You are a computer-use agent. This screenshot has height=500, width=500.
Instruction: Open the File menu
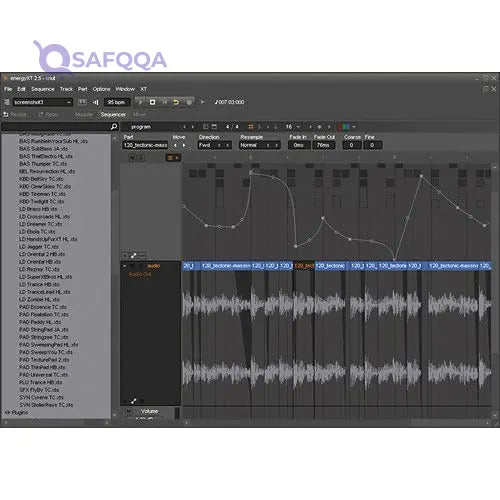[x=8, y=89]
